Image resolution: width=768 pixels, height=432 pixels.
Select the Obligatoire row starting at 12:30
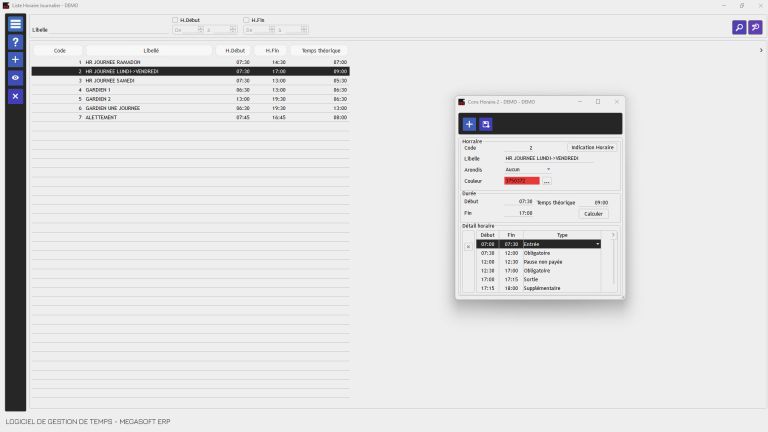coord(538,270)
